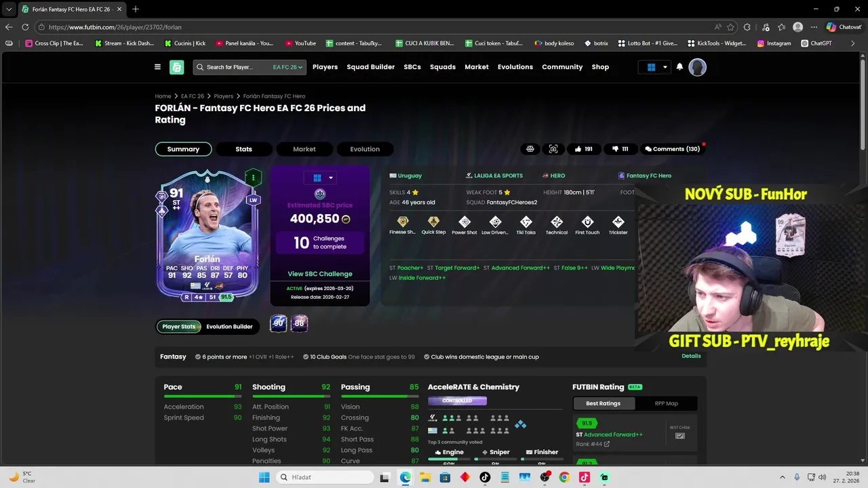The height and width of the screenshot is (488, 868).
Task: Toggle Player Stats view
Action: (179, 327)
